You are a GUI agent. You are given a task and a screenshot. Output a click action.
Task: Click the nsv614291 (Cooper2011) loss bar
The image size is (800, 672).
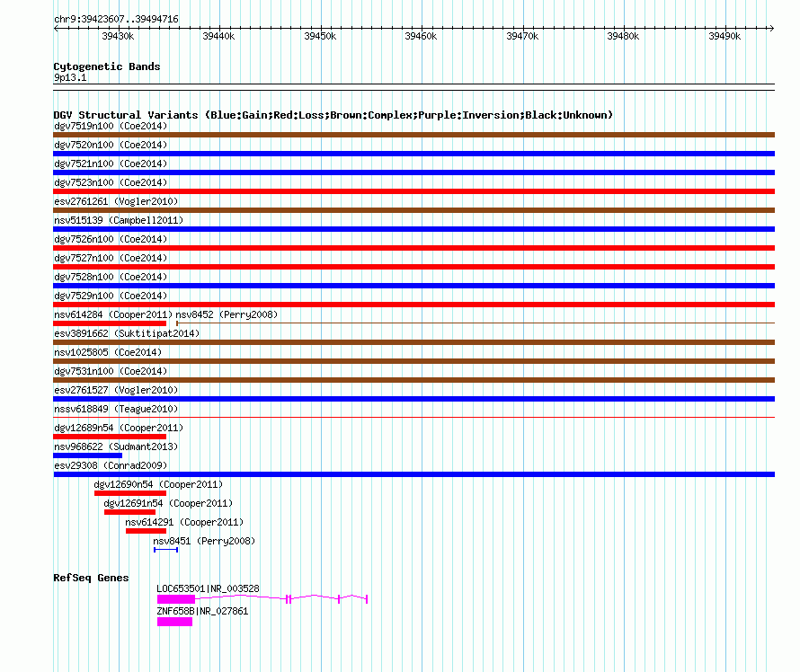146,531
